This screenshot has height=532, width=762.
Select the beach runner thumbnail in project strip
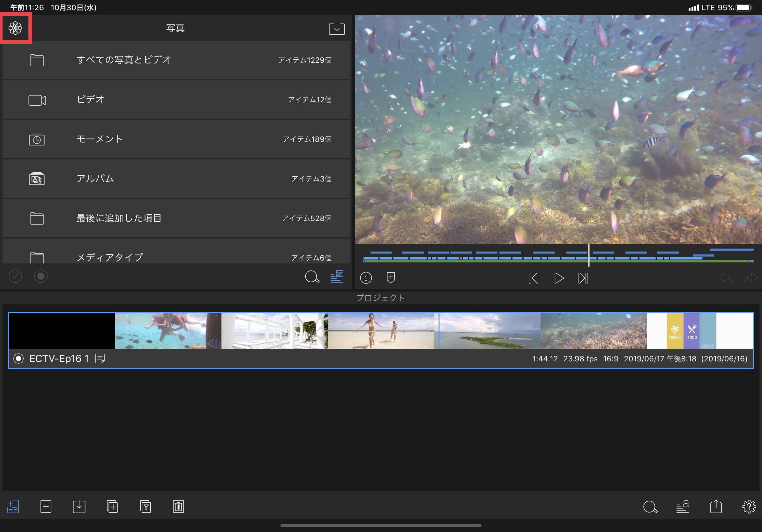[380, 331]
